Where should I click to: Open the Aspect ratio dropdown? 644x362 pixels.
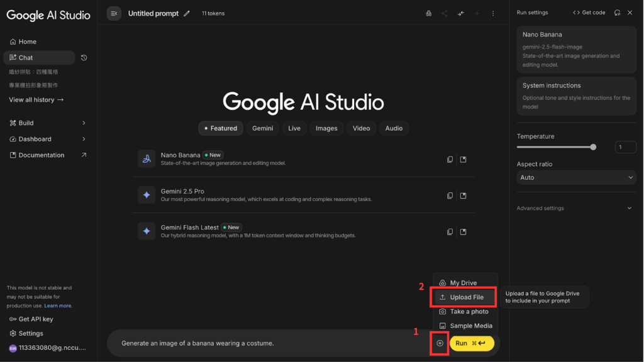576,178
